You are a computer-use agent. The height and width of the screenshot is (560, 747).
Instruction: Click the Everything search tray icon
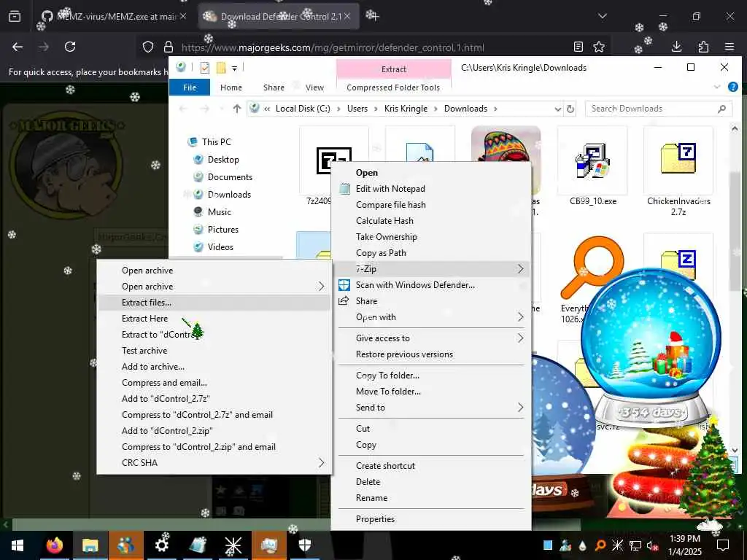600,545
